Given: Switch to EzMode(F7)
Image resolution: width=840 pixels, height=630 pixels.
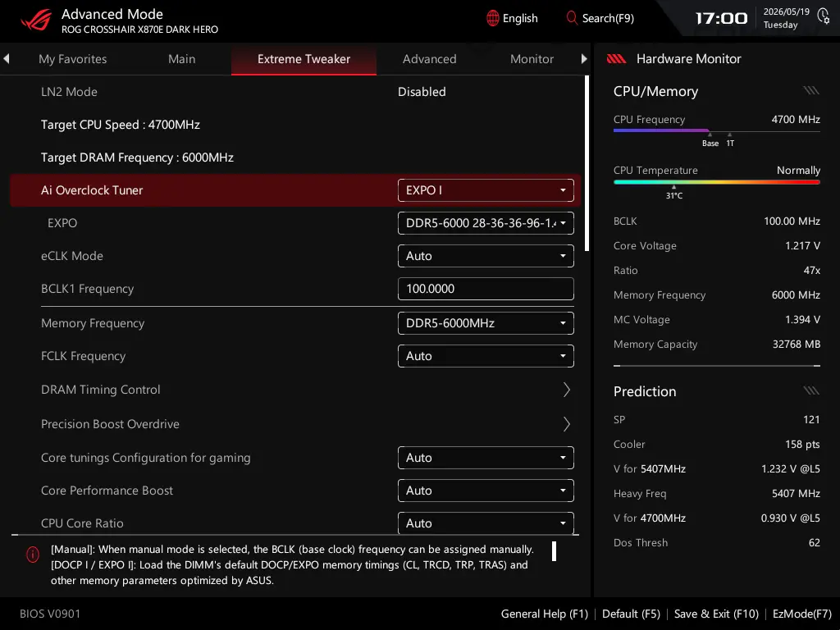Looking at the screenshot, I should point(802,614).
